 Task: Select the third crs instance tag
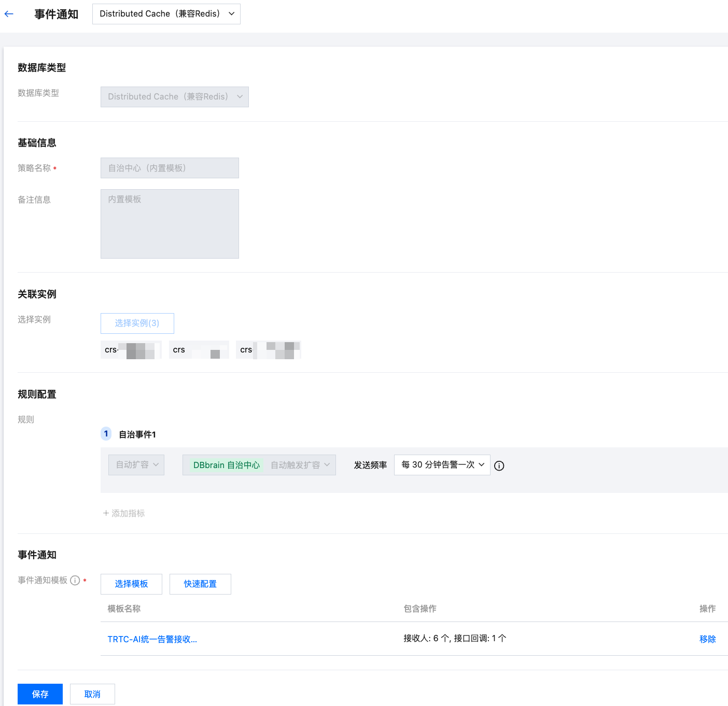pos(268,350)
